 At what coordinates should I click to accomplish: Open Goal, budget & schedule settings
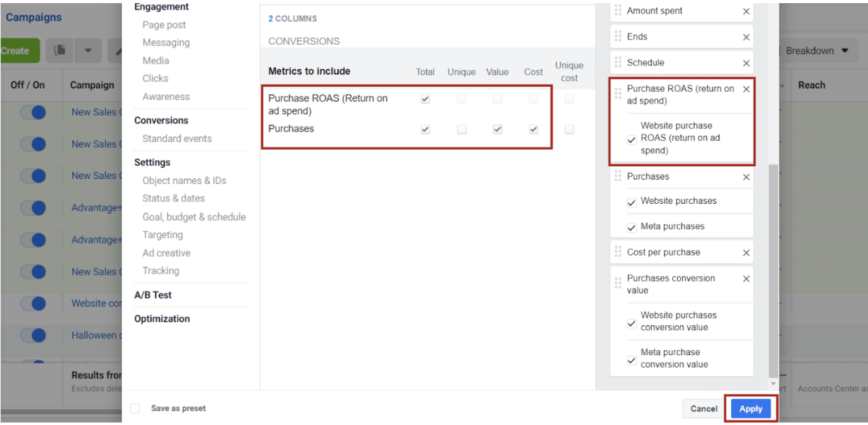[x=194, y=216]
